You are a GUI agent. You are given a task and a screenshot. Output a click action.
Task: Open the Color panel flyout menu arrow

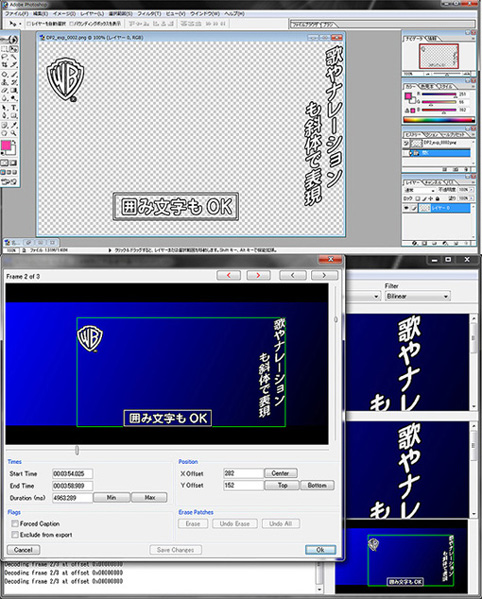coord(473,86)
